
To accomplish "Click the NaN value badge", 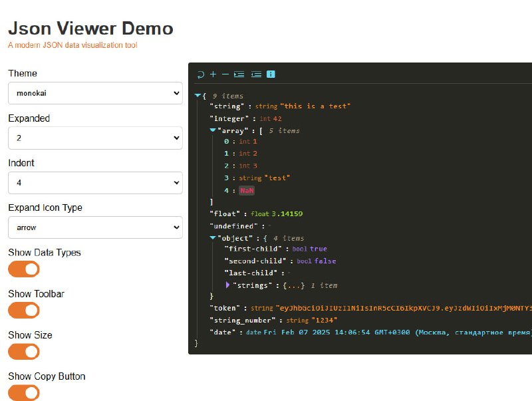I will point(247,190).
